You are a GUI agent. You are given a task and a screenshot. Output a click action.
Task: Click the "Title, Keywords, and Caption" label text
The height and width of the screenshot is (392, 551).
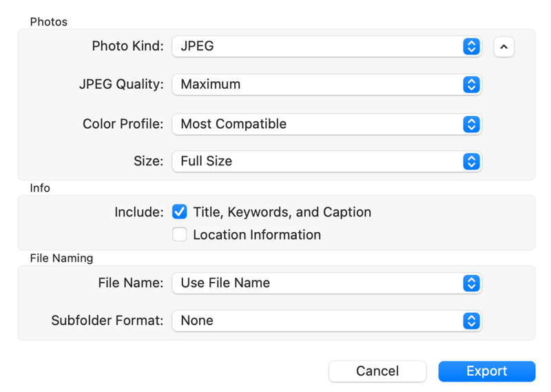point(282,212)
